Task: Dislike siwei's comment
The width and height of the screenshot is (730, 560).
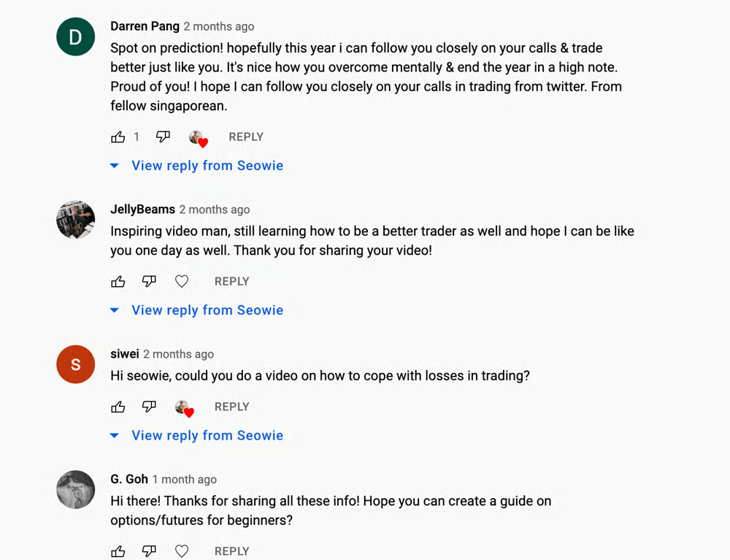Action: [x=149, y=407]
